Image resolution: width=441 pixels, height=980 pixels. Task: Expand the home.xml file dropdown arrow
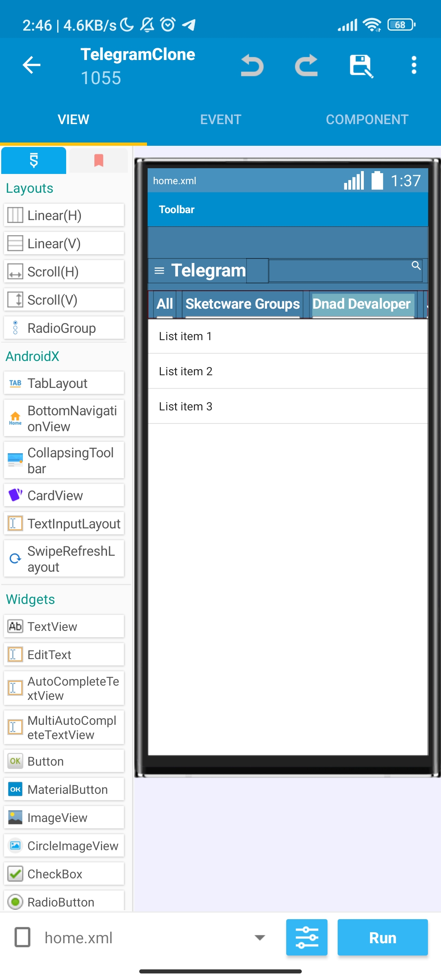pos(260,938)
